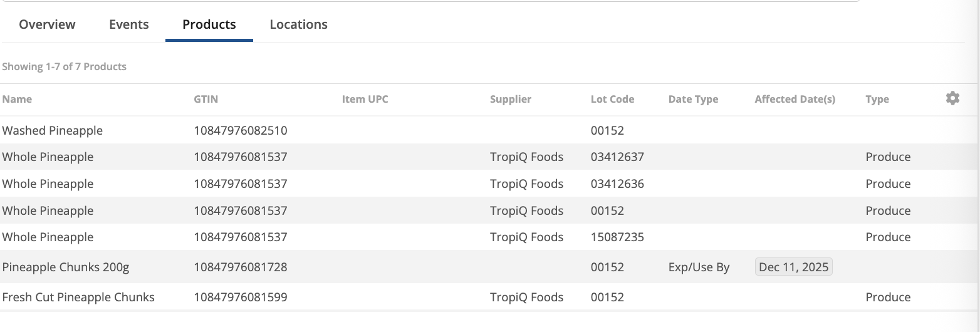This screenshot has height=332, width=980.
Task: Click the Lot Code column header
Action: tap(612, 99)
